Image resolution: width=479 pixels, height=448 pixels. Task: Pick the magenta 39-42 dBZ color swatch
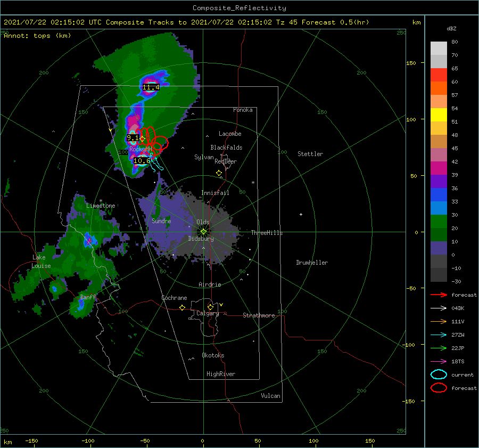pos(439,168)
